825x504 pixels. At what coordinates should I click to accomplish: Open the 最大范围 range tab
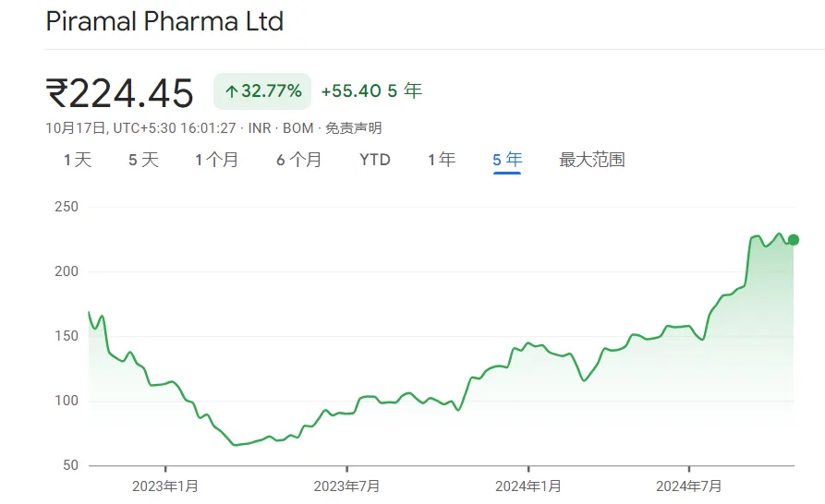pos(592,160)
